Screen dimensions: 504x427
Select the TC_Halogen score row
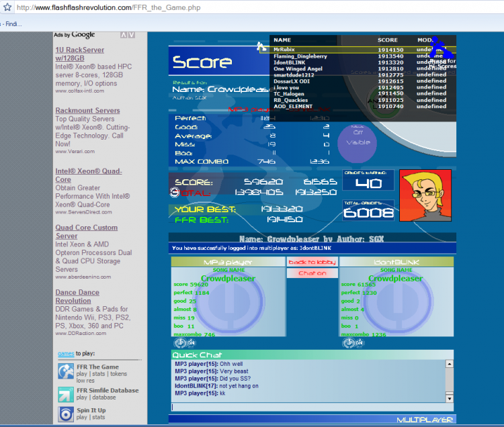(360, 94)
